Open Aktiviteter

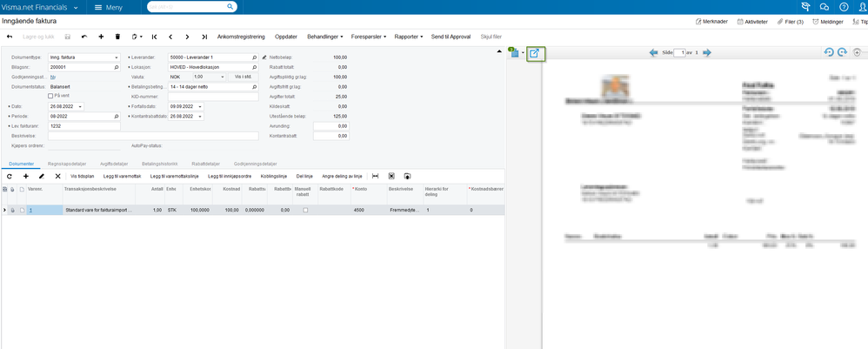coord(751,22)
